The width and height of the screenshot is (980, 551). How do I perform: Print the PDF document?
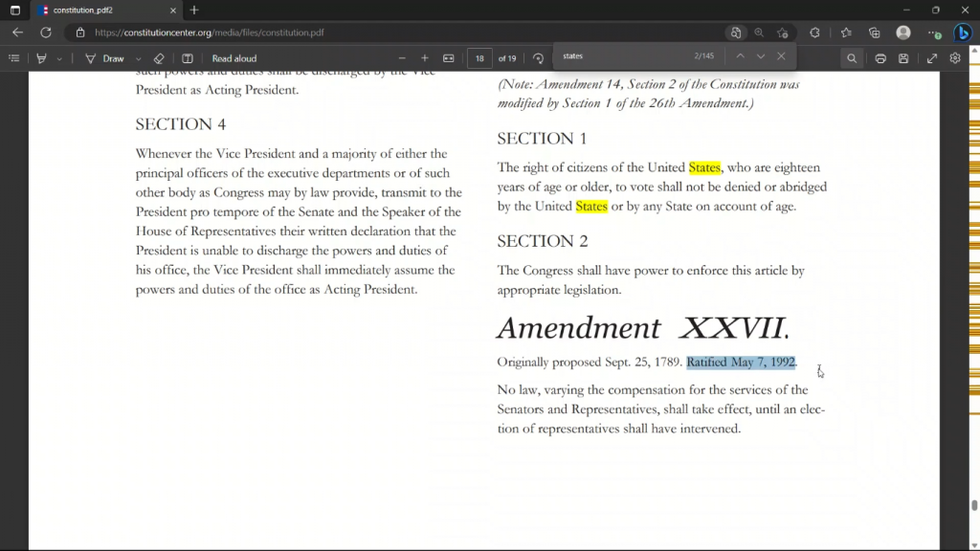tap(880, 58)
